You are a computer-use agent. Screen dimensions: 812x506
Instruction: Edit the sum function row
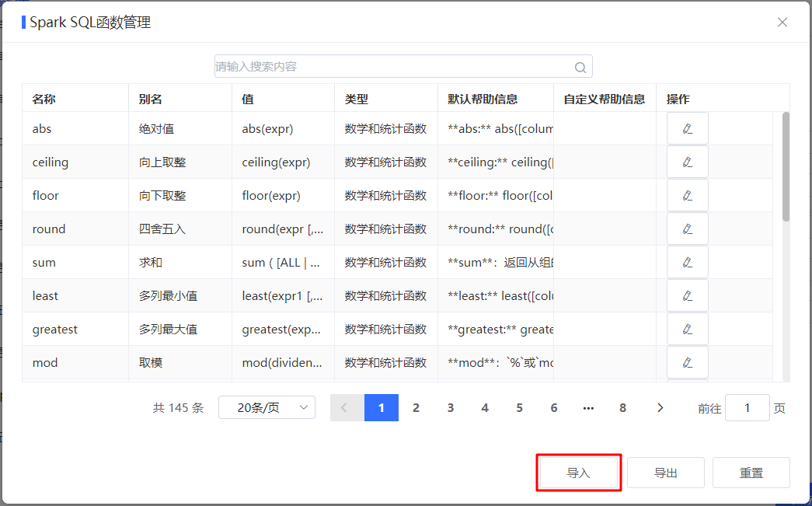[x=687, y=262]
